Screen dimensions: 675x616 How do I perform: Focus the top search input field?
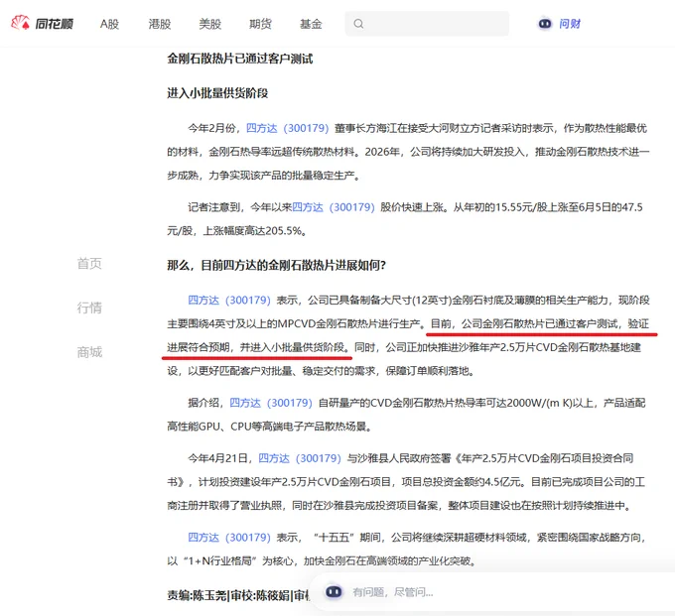(x=427, y=24)
